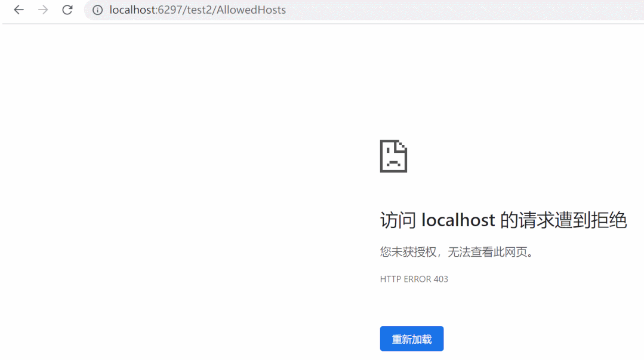Click the browser forward arrow

click(43, 10)
